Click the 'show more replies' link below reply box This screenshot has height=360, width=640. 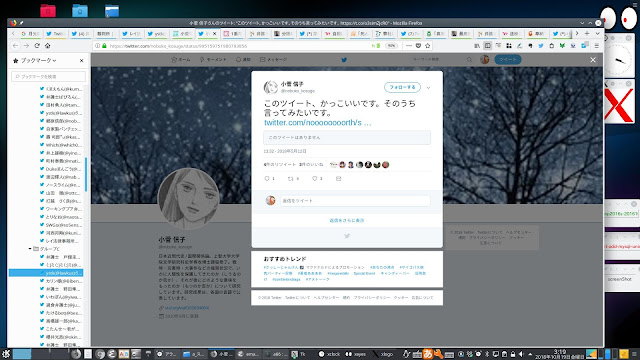(347, 220)
